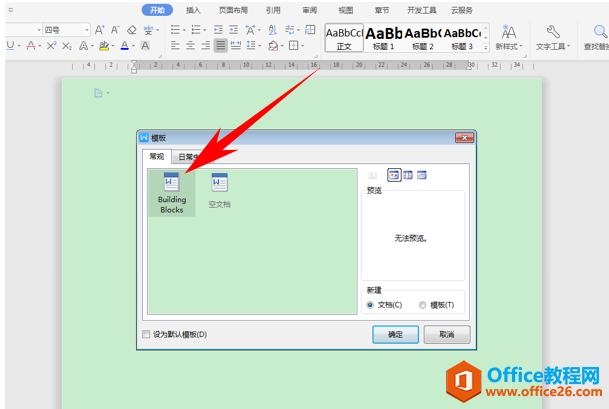Switch to the 页面布局 ribbon tab
This screenshot has width=609, height=409.
point(233,10)
